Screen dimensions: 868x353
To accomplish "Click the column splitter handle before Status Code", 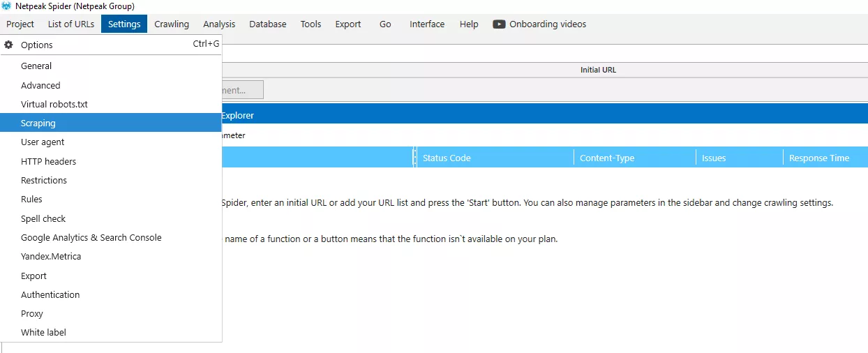I will click(414, 158).
